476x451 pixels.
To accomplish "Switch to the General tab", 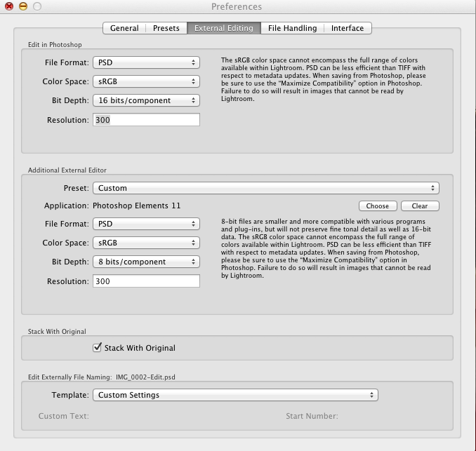I will point(124,28).
